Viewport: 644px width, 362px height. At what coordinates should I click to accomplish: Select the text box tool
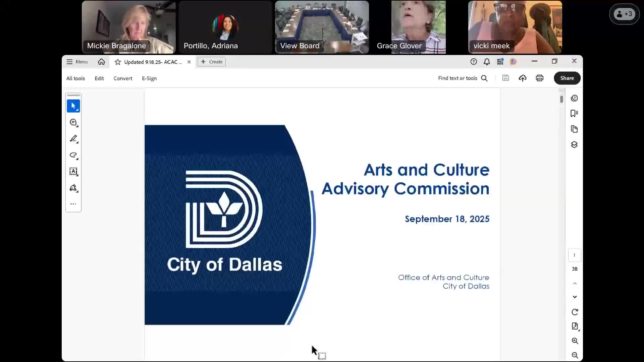[73, 172]
